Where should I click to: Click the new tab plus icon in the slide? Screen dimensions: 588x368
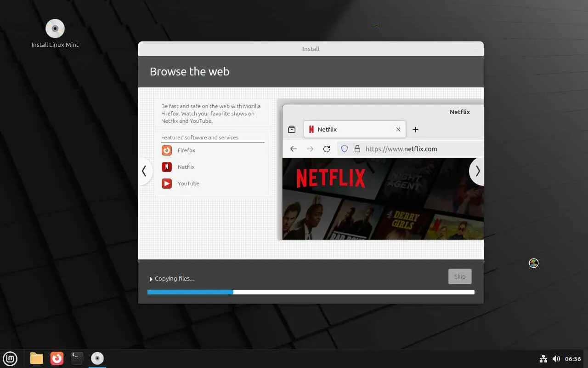(x=415, y=130)
